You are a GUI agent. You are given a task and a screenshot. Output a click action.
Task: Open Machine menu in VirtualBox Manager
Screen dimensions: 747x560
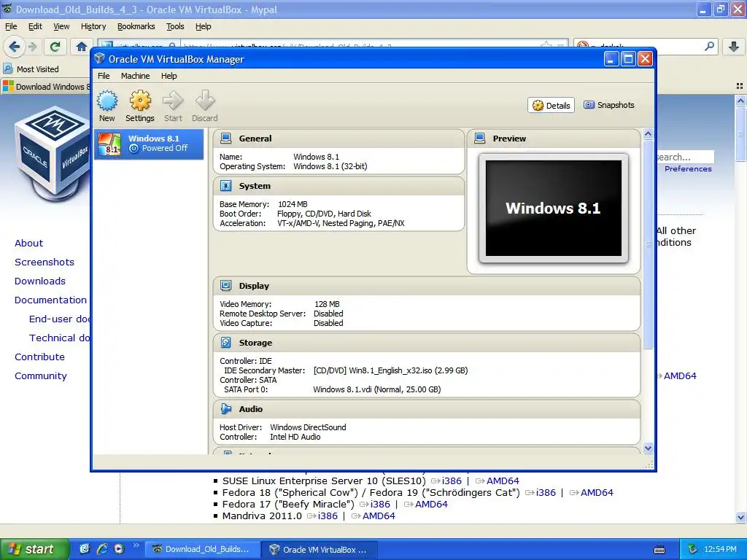135,76
